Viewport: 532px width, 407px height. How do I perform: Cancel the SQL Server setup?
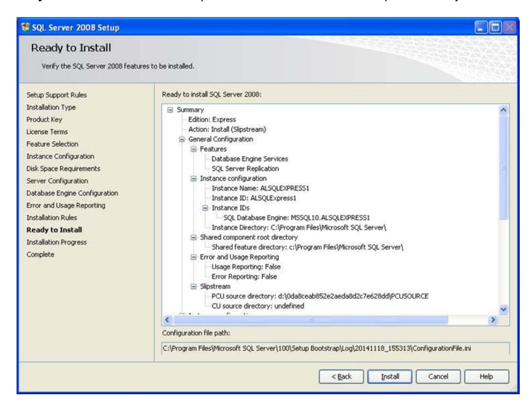(438, 377)
